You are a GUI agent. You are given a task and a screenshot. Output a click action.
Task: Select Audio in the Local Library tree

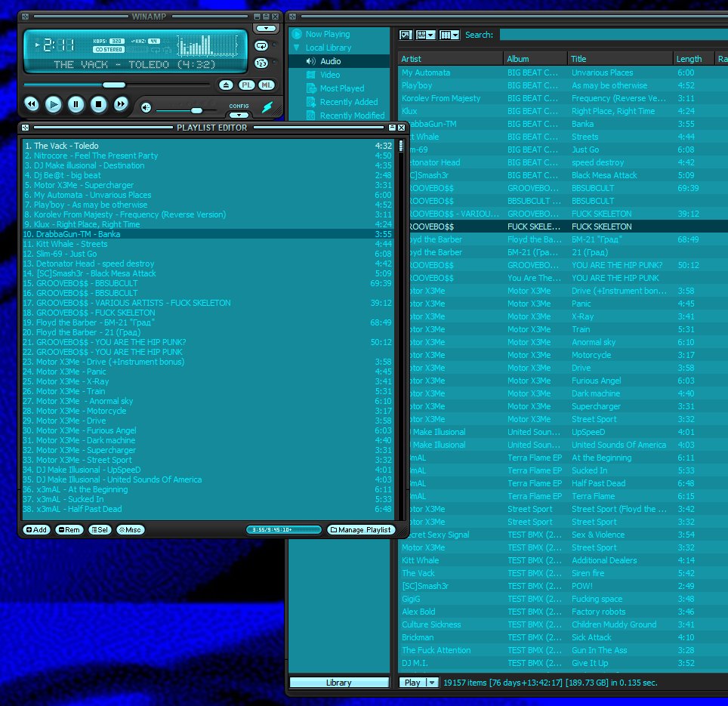[x=330, y=61]
